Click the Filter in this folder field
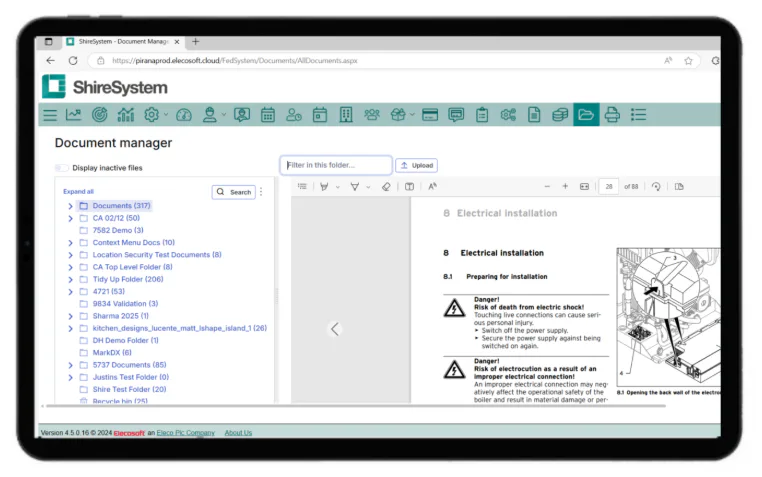This screenshot has width=762, height=477. click(x=336, y=165)
